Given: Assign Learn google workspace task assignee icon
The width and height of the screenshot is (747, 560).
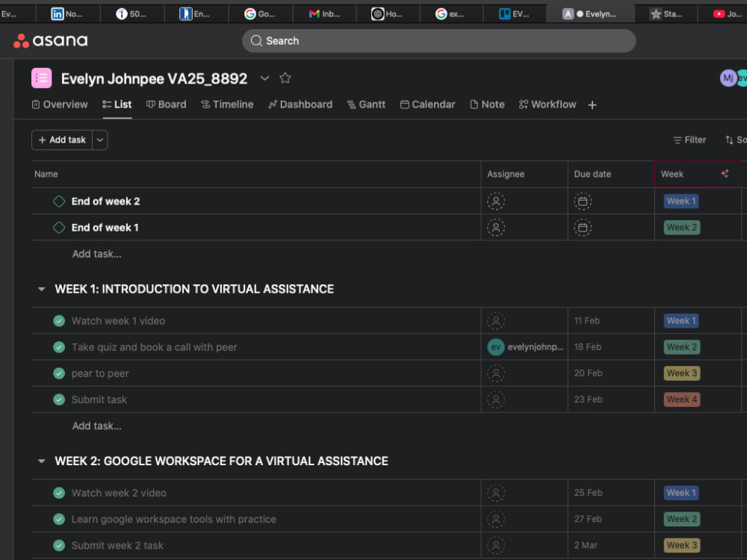Looking at the screenshot, I should point(496,519).
